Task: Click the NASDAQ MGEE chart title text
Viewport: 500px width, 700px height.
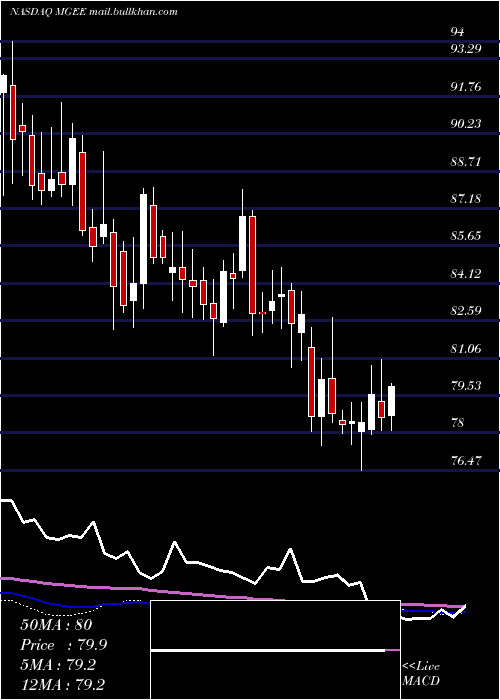Action: (93, 12)
